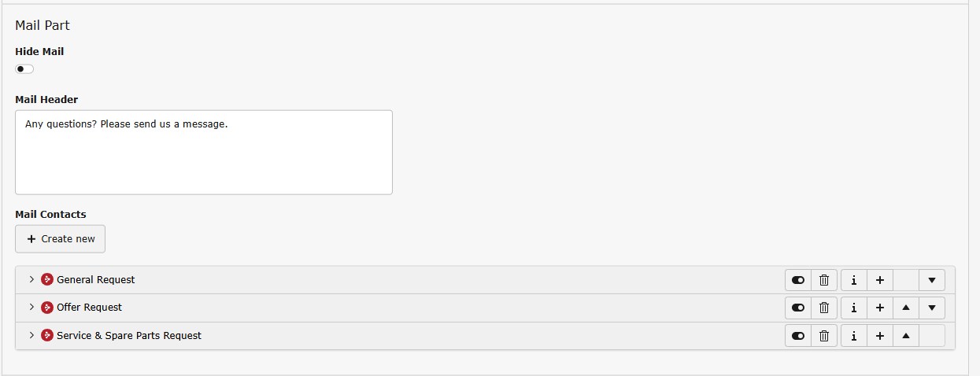The width and height of the screenshot is (980, 376).
Task: Disable the Offer Request record toggle
Action: [798, 308]
